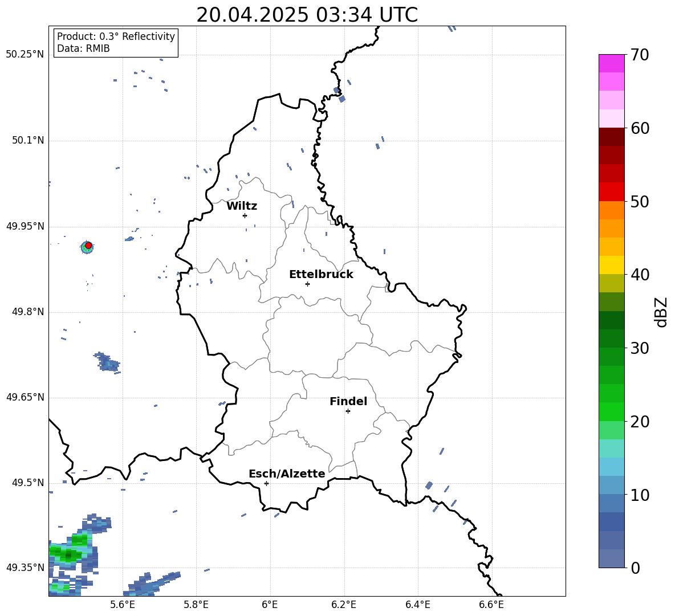Click the cross marker below Esch/Alzette
675x616 pixels.
[x=266, y=483]
